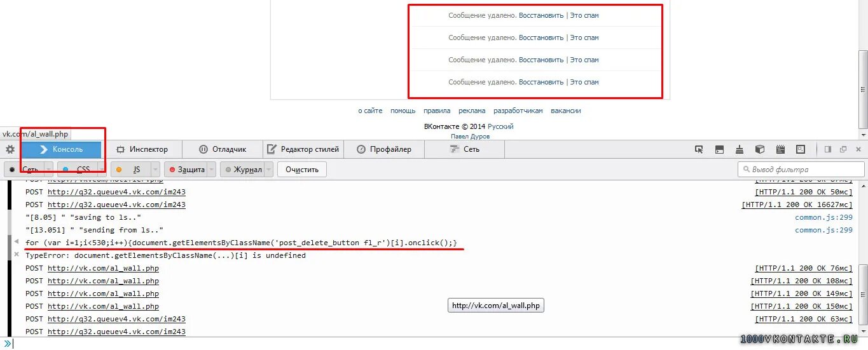
Task: Expand the JS filter dropdown arrow
Action: (155, 170)
